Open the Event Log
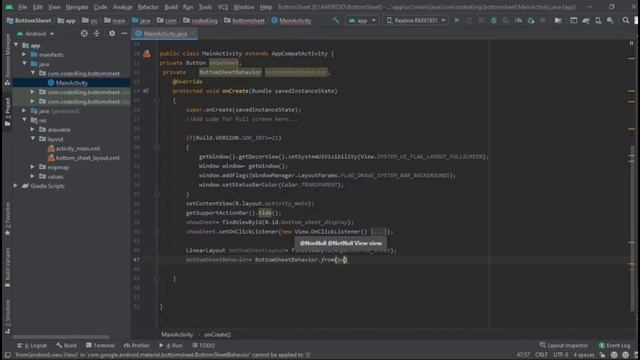 click(x=614, y=345)
